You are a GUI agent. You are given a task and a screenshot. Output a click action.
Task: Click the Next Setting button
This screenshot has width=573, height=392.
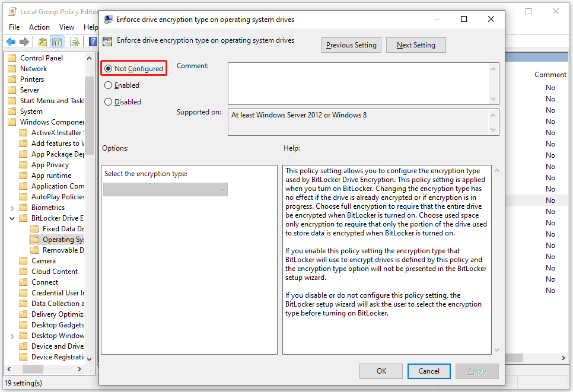(416, 45)
